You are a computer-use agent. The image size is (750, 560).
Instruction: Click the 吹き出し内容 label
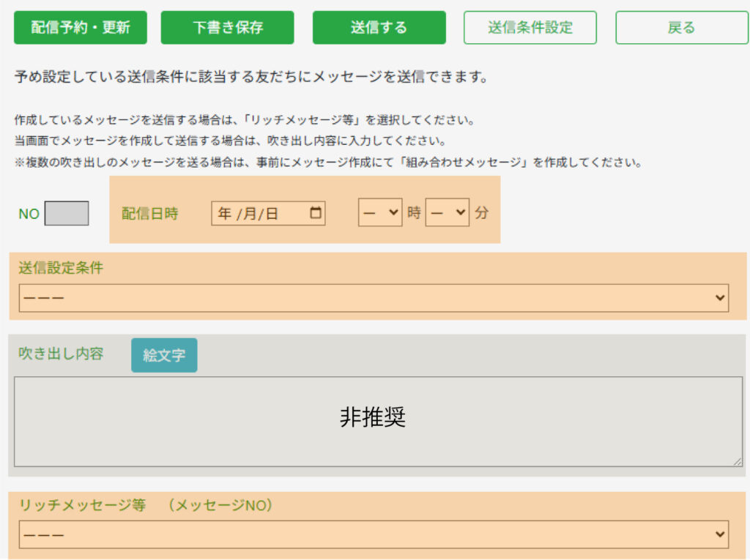tap(61, 354)
